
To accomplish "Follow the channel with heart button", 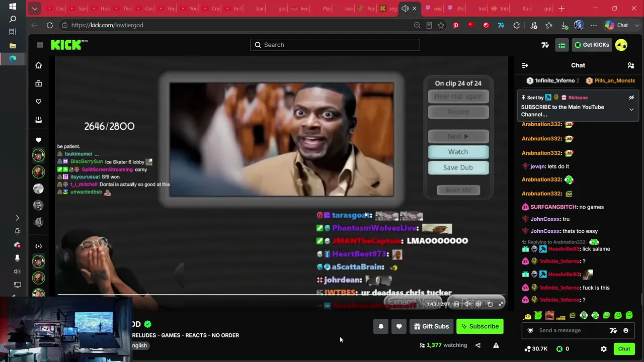I will [399, 326].
